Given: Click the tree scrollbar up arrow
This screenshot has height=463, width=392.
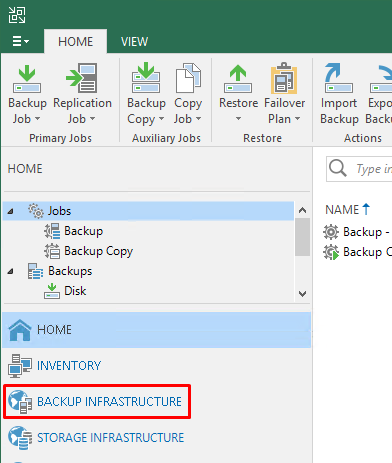Looking at the screenshot, I should tap(302, 210).
